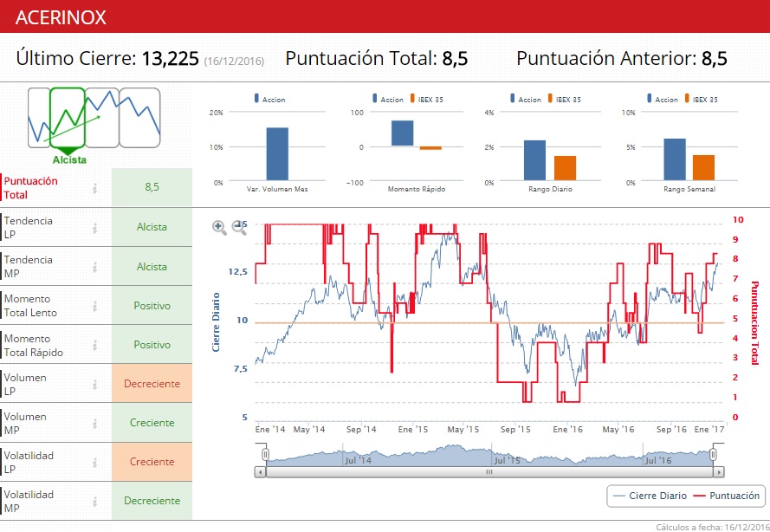770x532 pixels.
Task: Click the 8,5 score cell in table
Action: pyautogui.click(x=152, y=187)
